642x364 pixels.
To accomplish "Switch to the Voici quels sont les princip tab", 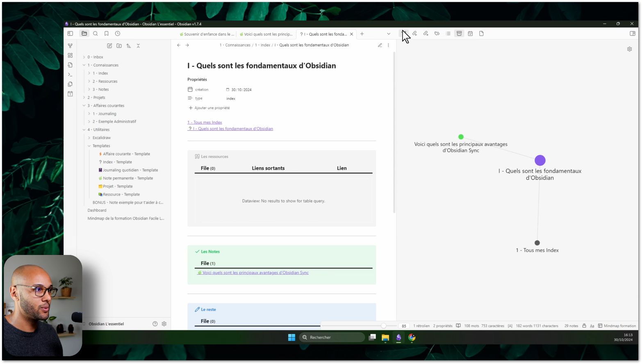I will [x=267, y=34].
